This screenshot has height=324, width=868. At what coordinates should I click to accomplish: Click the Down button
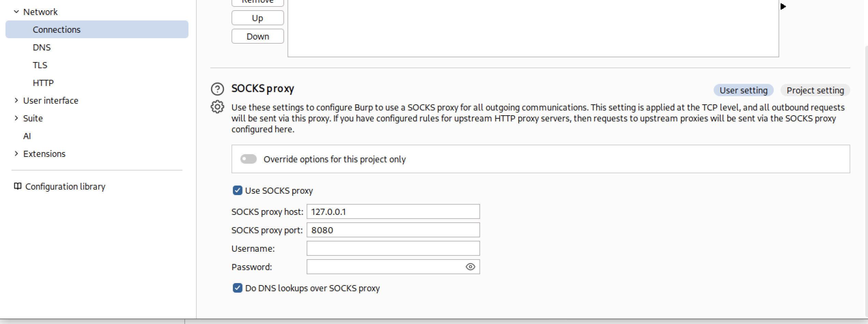(x=257, y=36)
